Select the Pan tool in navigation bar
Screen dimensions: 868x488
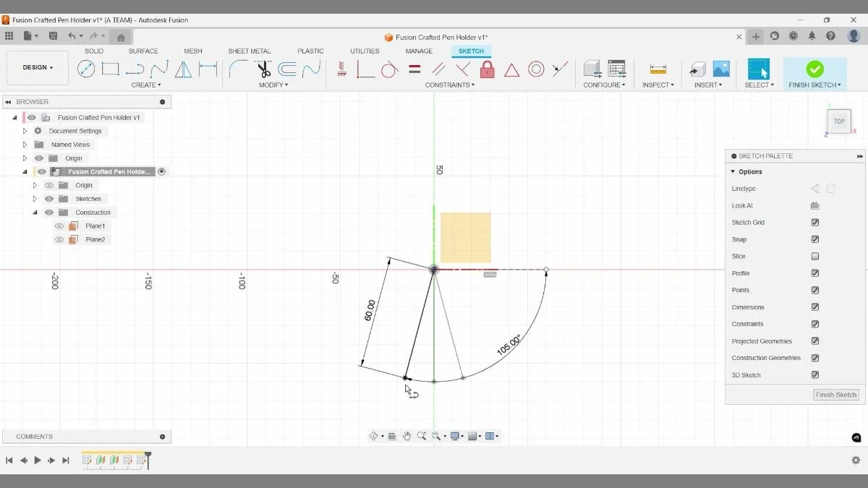point(407,435)
